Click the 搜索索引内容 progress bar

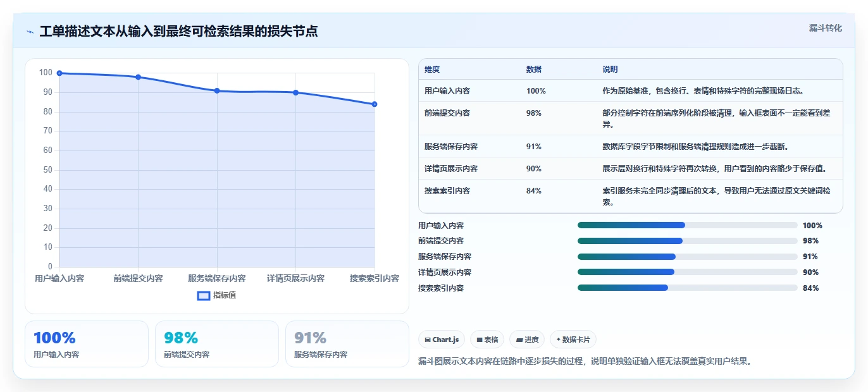click(x=687, y=288)
